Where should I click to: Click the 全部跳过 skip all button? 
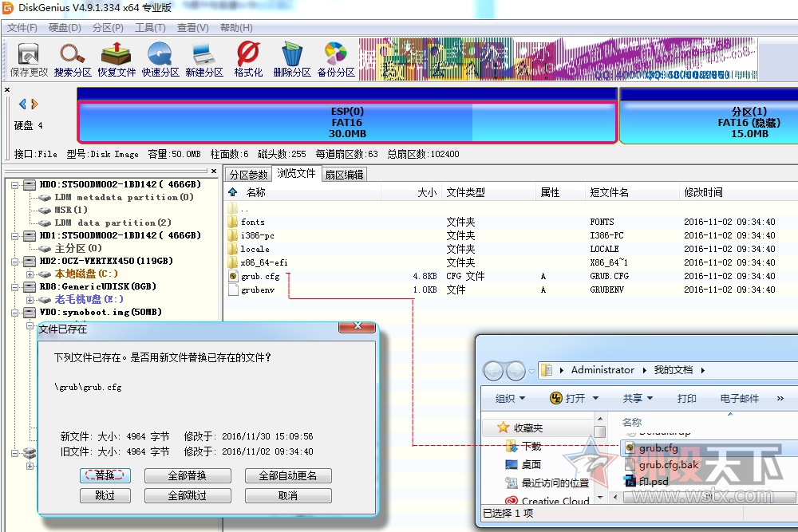click(x=188, y=495)
